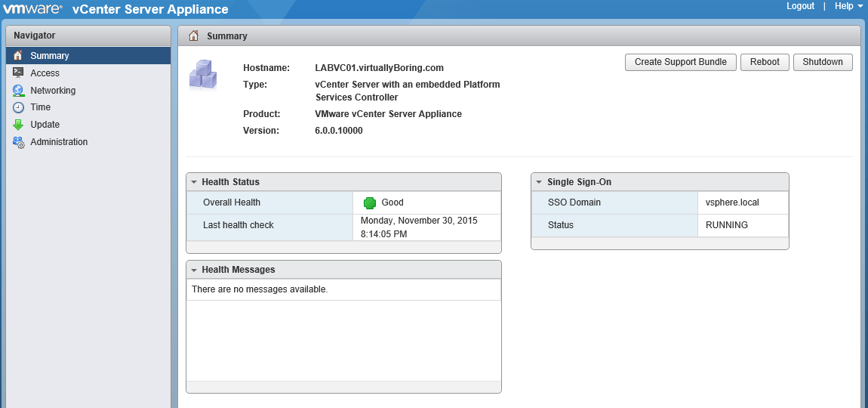Click the Logout link
This screenshot has width=868, height=408.
(x=801, y=6)
